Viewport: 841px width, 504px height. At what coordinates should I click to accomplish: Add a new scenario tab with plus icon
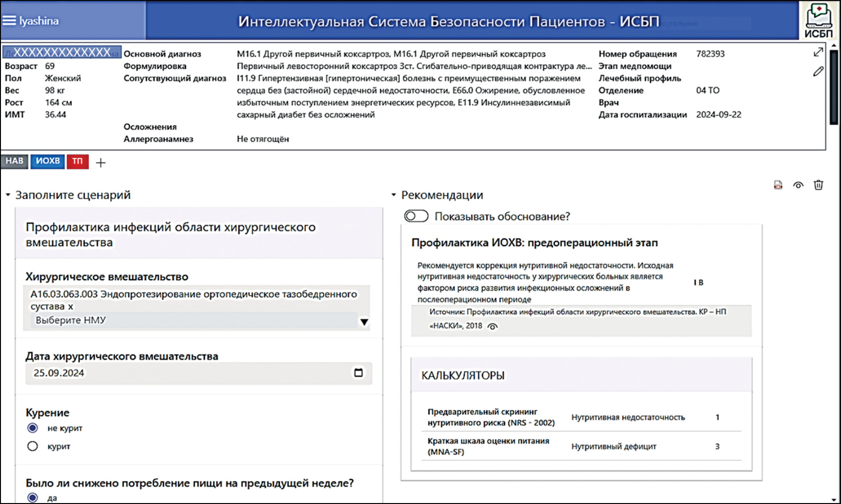tap(101, 163)
